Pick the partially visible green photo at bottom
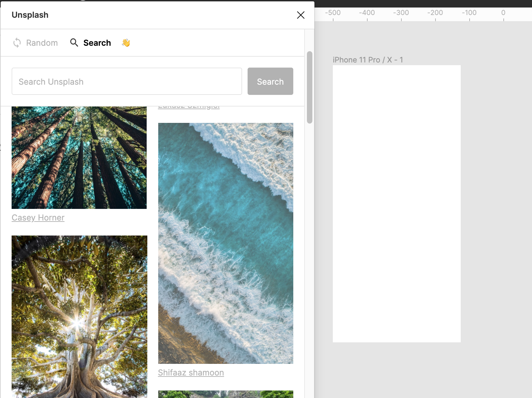The width and height of the screenshot is (532, 398). click(x=225, y=394)
